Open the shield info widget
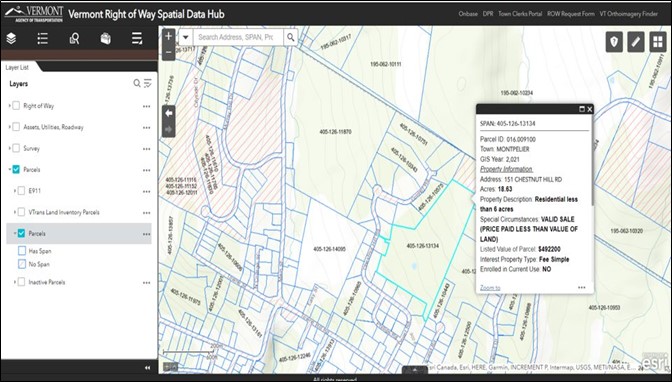Image resolution: width=672 pixels, height=382 pixels. click(614, 42)
